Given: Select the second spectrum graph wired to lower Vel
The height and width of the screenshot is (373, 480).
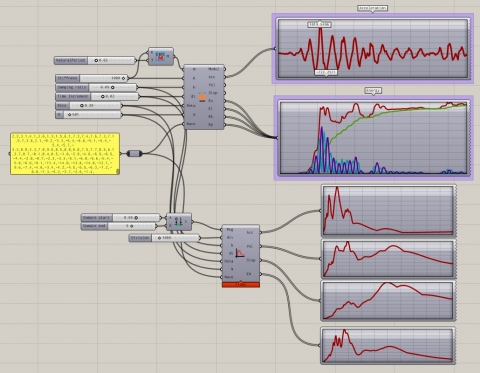Looking at the screenshot, I should click(388, 259).
